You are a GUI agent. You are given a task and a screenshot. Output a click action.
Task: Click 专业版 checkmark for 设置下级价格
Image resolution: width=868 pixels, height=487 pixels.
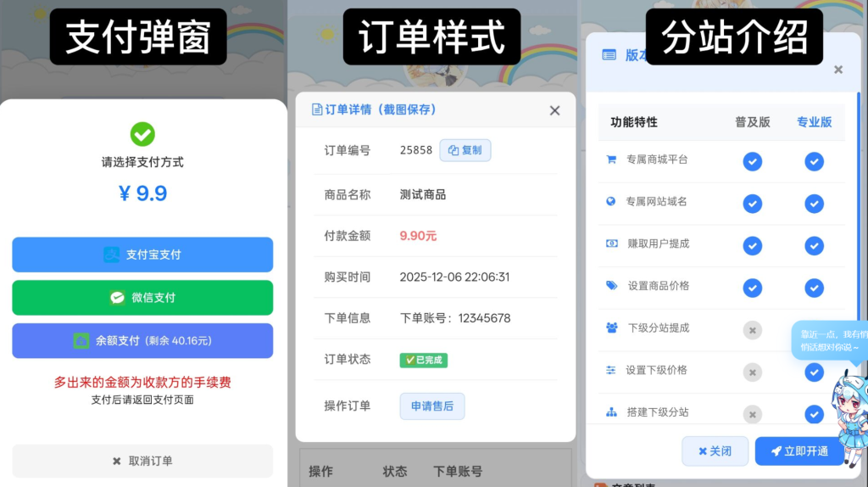(x=814, y=372)
